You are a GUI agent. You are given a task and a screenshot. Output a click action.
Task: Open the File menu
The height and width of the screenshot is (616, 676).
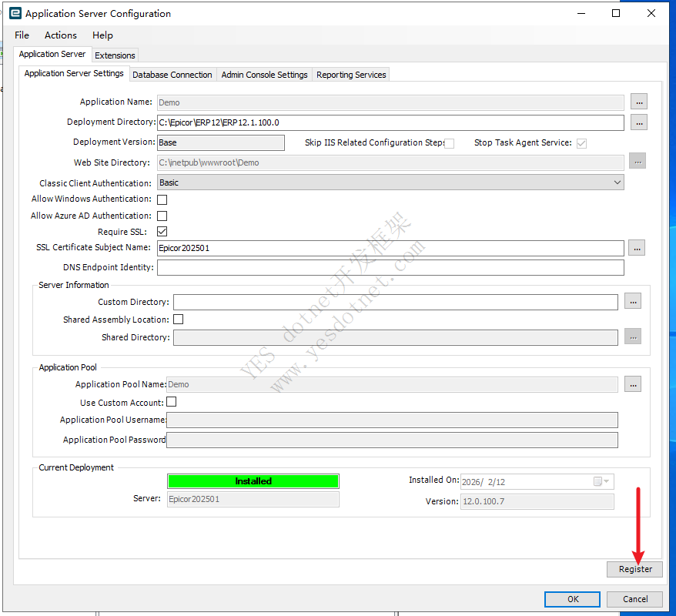coord(22,35)
